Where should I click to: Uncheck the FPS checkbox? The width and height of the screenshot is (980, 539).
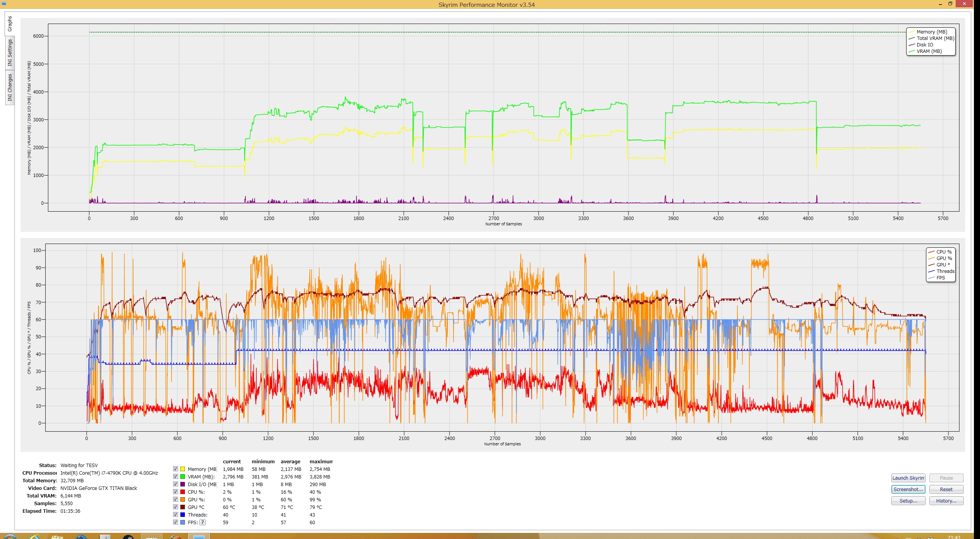click(x=175, y=522)
